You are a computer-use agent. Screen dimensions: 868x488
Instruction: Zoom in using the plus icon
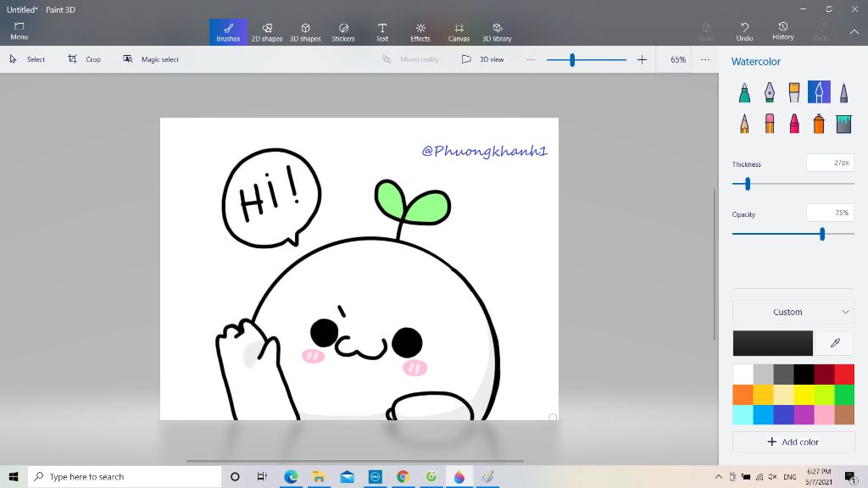[642, 59]
